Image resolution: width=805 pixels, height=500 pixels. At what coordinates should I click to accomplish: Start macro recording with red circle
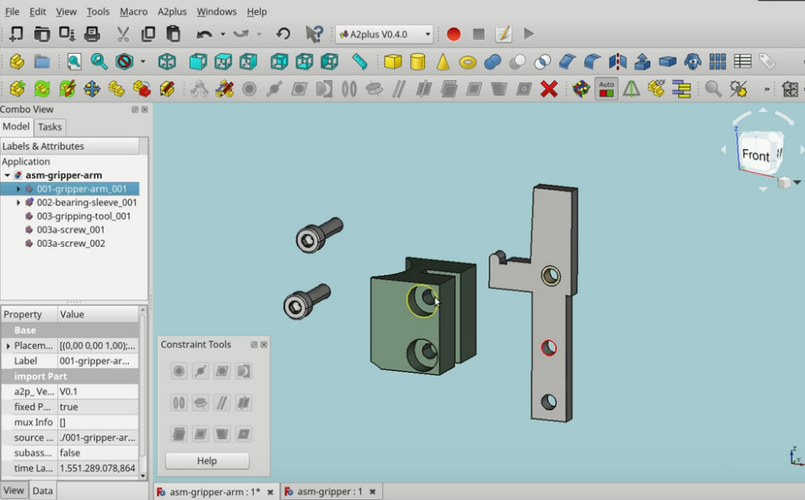453,34
